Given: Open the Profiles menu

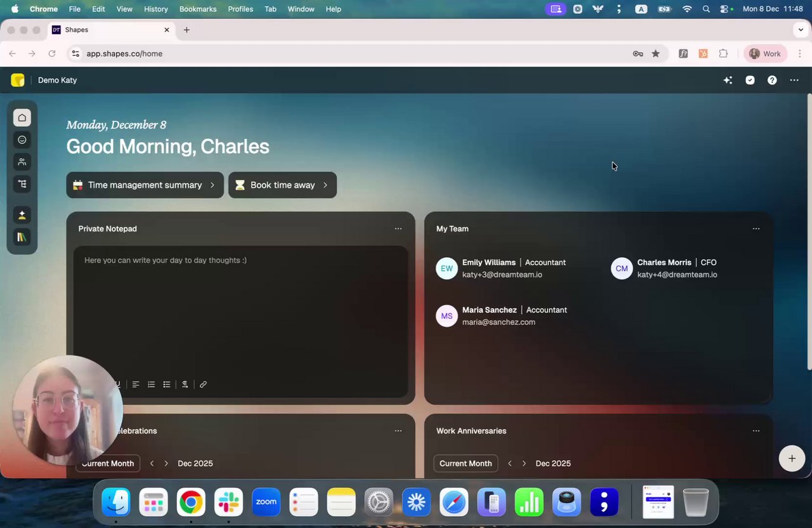Looking at the screenshot, I should [240, 9].
